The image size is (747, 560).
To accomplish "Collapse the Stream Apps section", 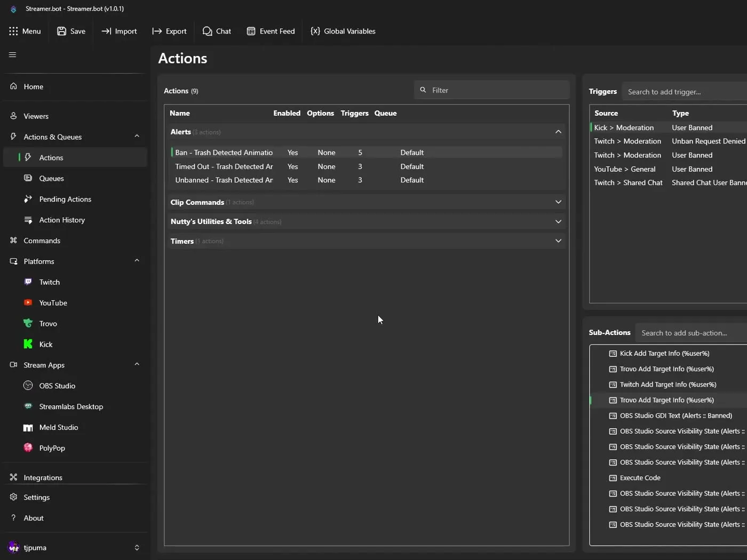I will click(x=137, y=364).
